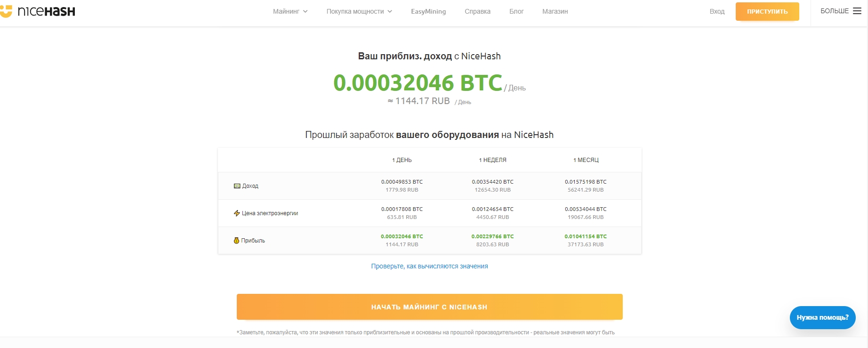Open the Магазин menu item
This screenshot has width=868, height=348.
(555, 11)
